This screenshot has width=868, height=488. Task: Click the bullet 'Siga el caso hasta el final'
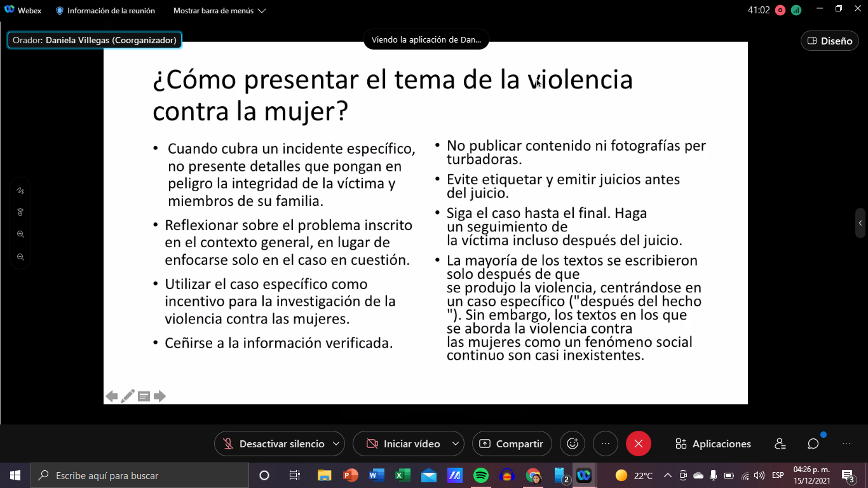pos(564,227)
